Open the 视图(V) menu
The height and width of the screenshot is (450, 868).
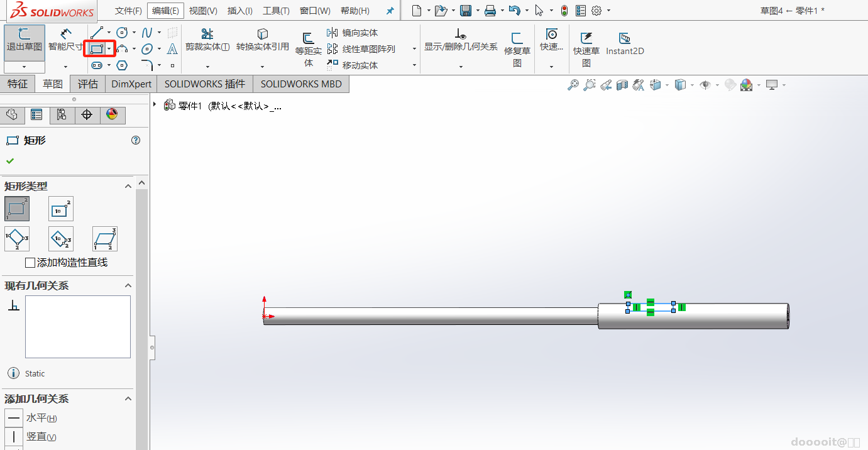203,11
